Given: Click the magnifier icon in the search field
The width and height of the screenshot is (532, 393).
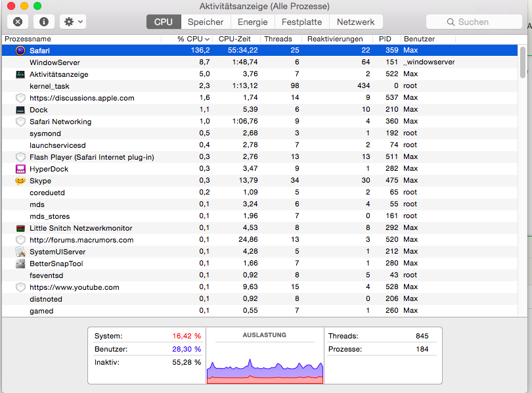Looking at the screenshot, I should click(451, 22).
